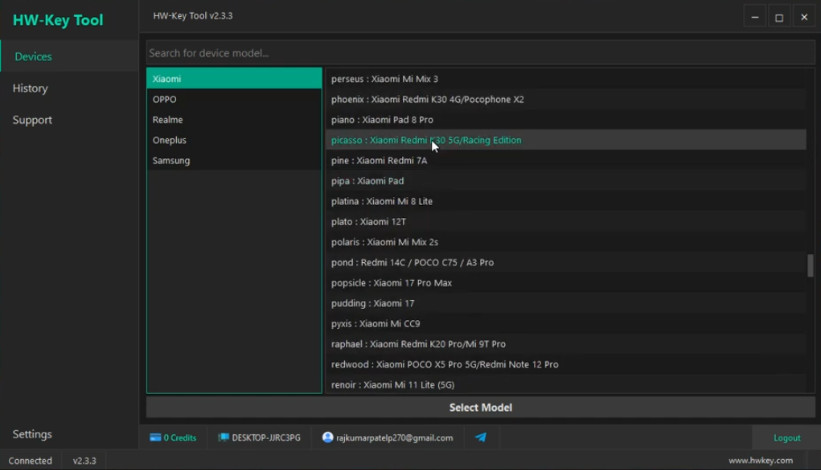Click the credits card icon
Screen dimensions: 821x470
pos(155,438)
